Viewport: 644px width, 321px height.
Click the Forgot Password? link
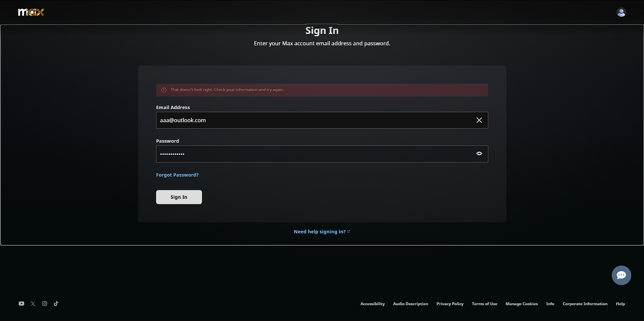pos(177,175)
